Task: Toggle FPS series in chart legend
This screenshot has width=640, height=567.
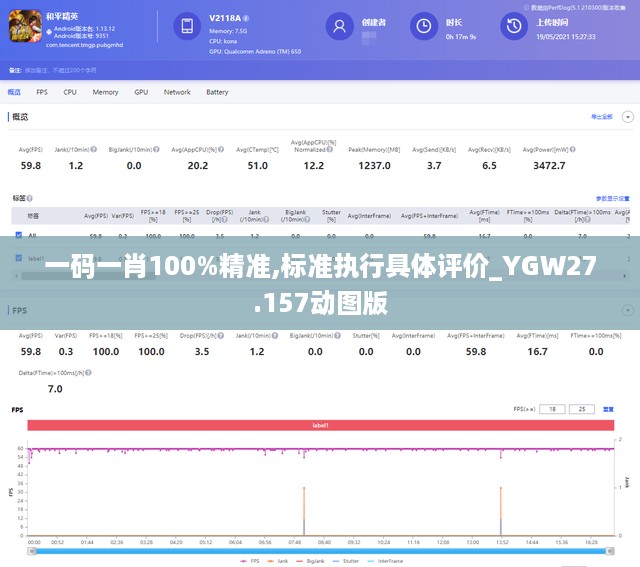Action: pos(252,561)
